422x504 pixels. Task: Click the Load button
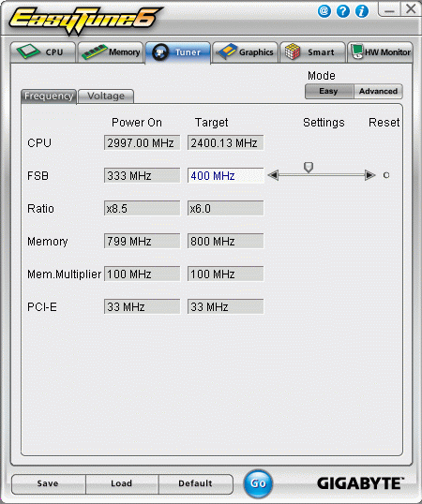122,483
